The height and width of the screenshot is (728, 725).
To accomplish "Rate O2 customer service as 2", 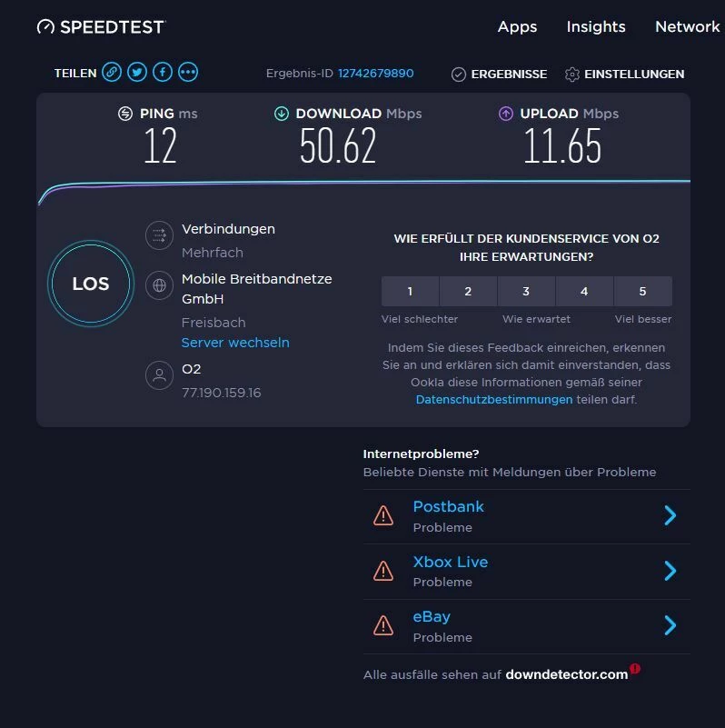I will 468,292.
